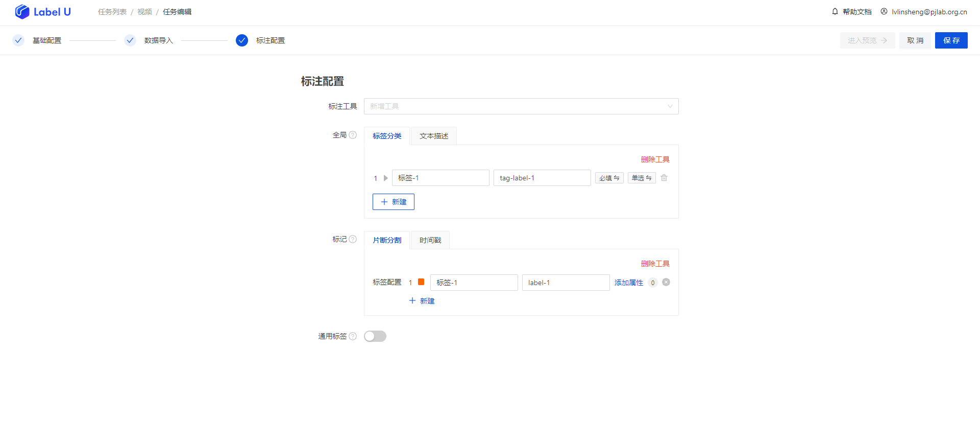980x421 pixels.
Task: Show help tooltip next to 标记
Action: (353, 239)
